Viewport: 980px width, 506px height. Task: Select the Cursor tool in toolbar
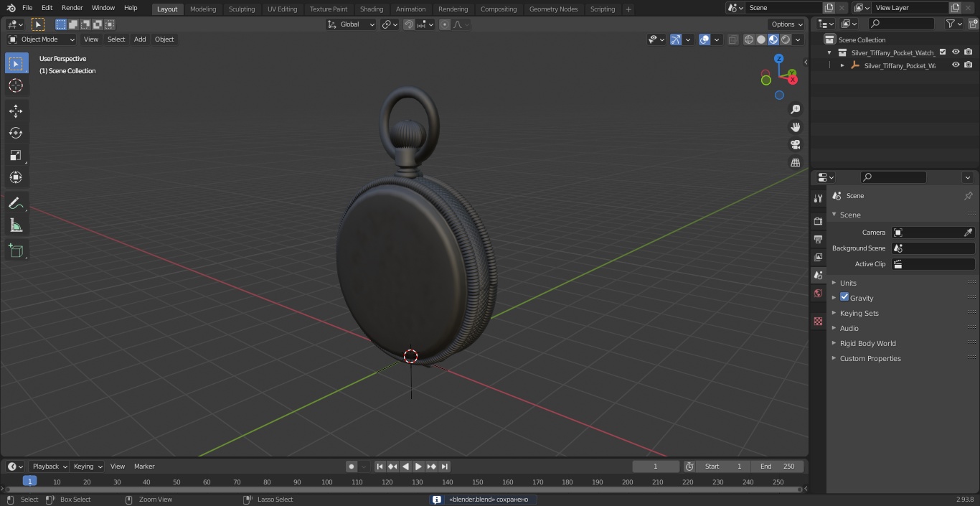click(16, 85)
